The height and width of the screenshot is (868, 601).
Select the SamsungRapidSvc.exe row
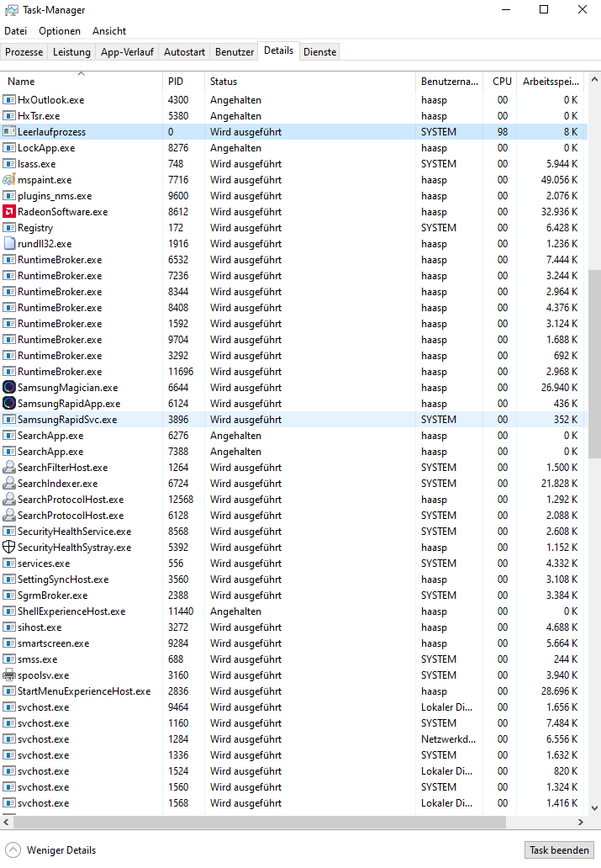click(x=293, y=420)
